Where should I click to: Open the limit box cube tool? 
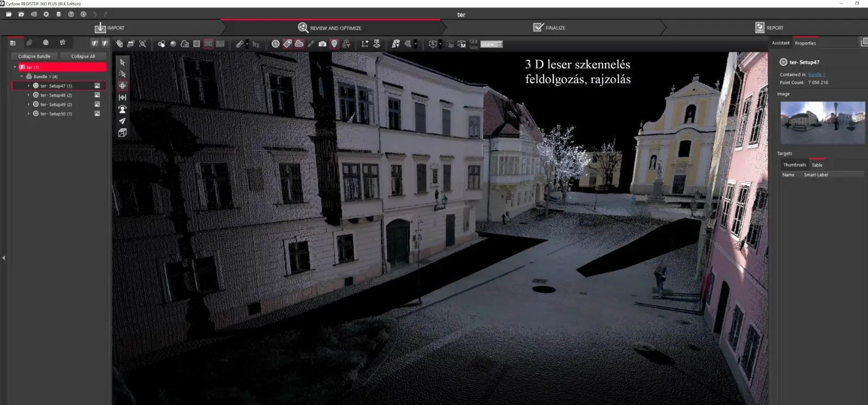click(x=123, y=133)
